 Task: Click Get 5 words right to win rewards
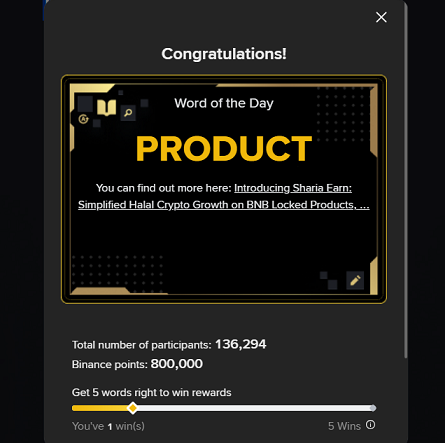(152, 392)
